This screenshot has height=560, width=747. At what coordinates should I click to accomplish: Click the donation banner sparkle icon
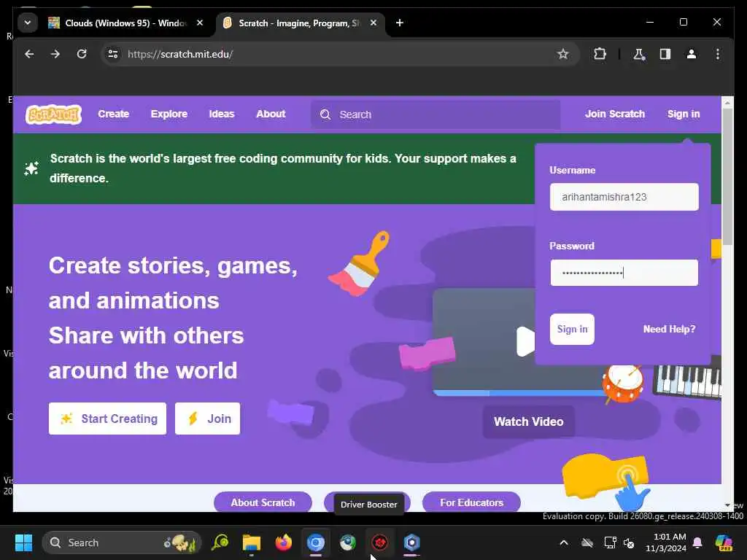point(31,168)
